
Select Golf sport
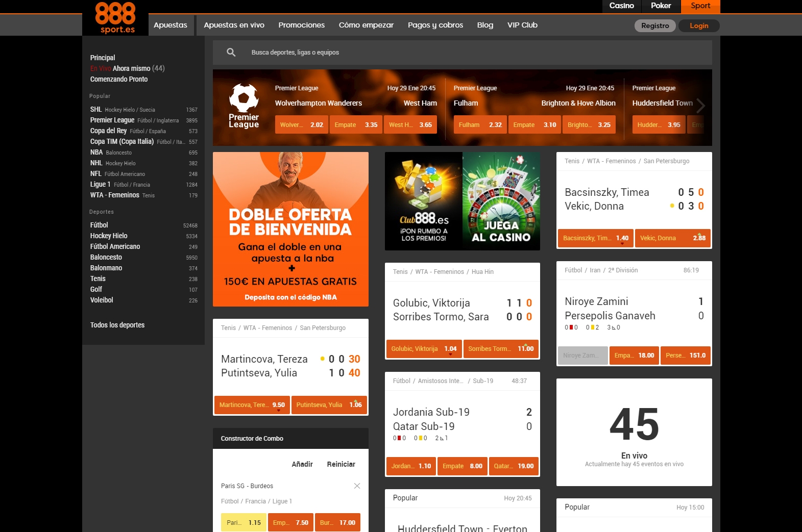click(144, 289)
